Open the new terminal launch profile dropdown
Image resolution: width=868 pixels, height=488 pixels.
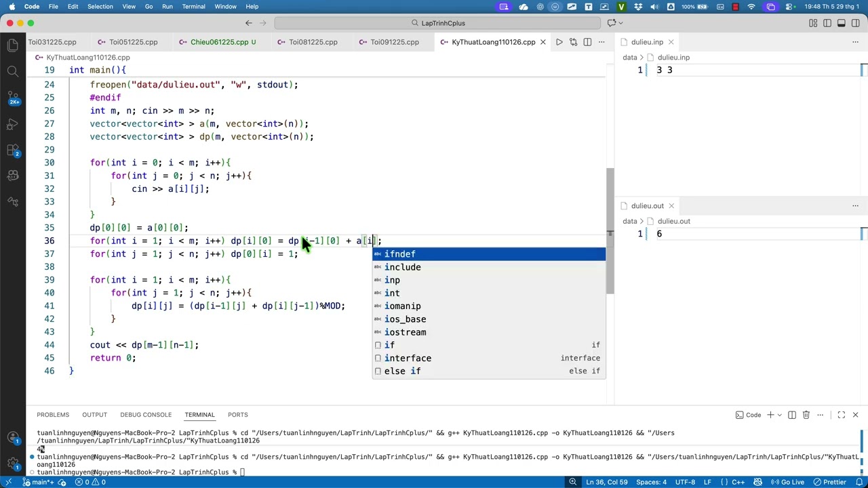780,415
